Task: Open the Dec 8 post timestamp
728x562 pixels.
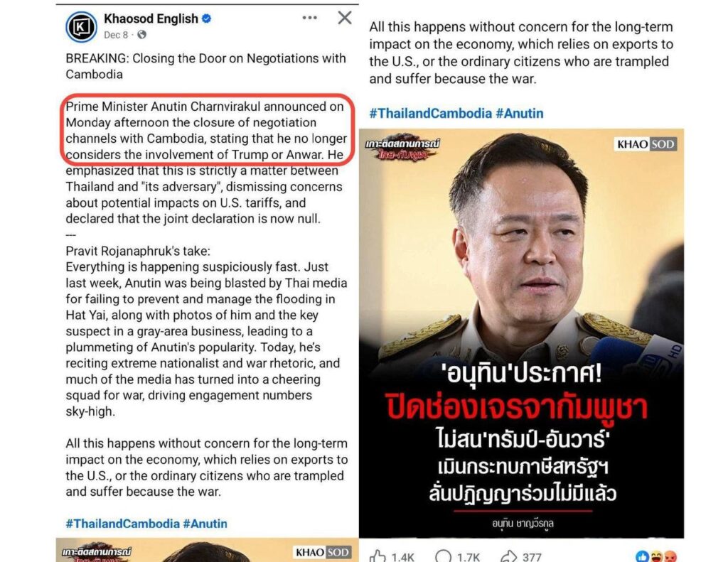Action: click(116, 35)
